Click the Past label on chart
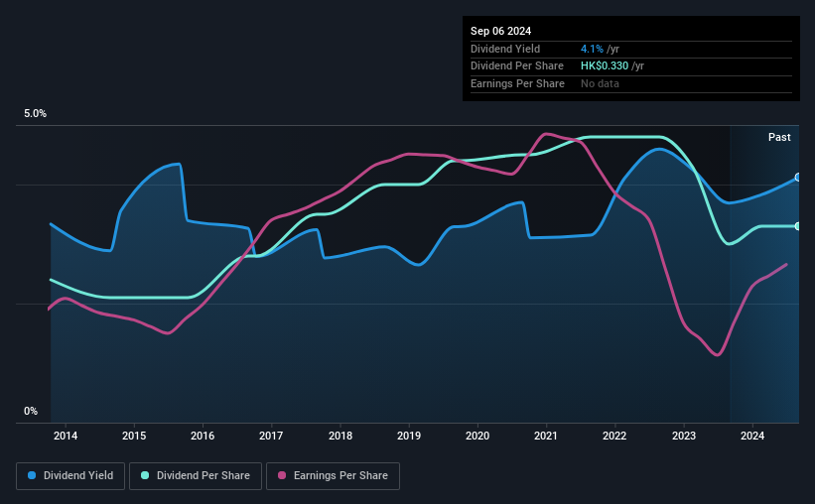This screenshot has width=815, height=504. pyautogui.click(x=779, y=137)
